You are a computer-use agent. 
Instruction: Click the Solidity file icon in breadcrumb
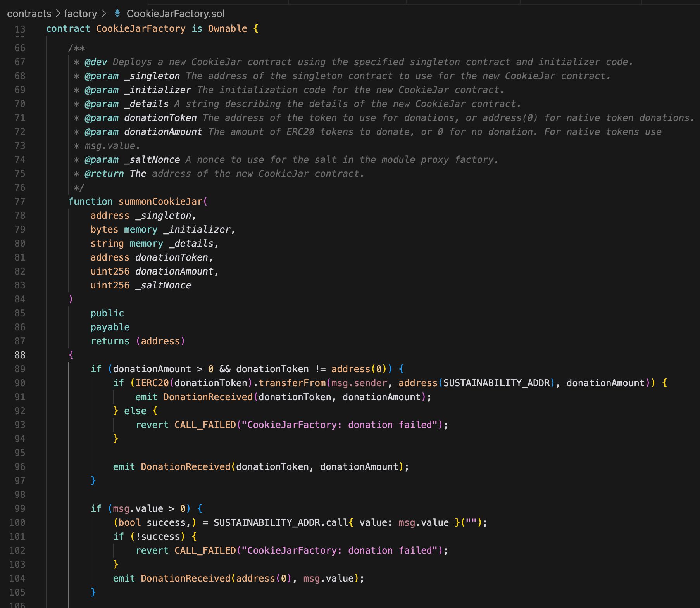tap(117, 14)
